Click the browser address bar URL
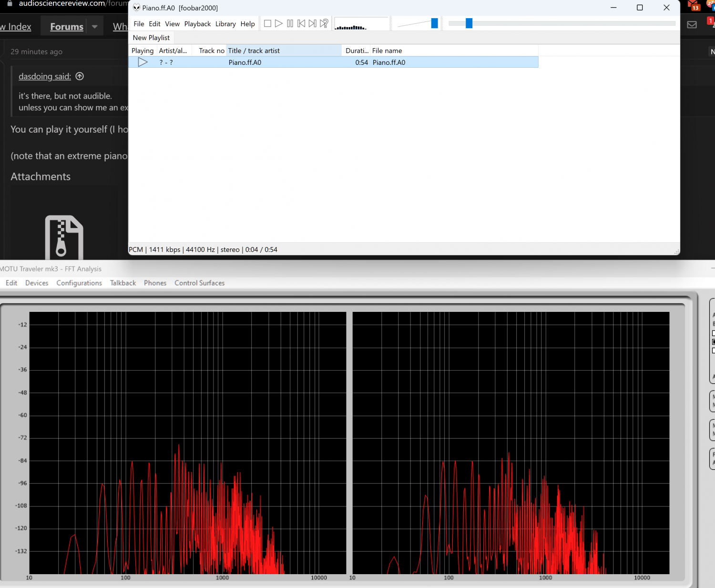Screen dimensions: 715x588 (73, 3)
